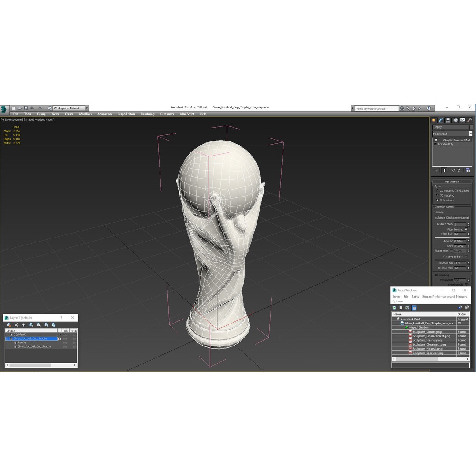Screen dimensions: 476x476
Task: Click the [Perspective] viewport label
Action: click(14, 120)
